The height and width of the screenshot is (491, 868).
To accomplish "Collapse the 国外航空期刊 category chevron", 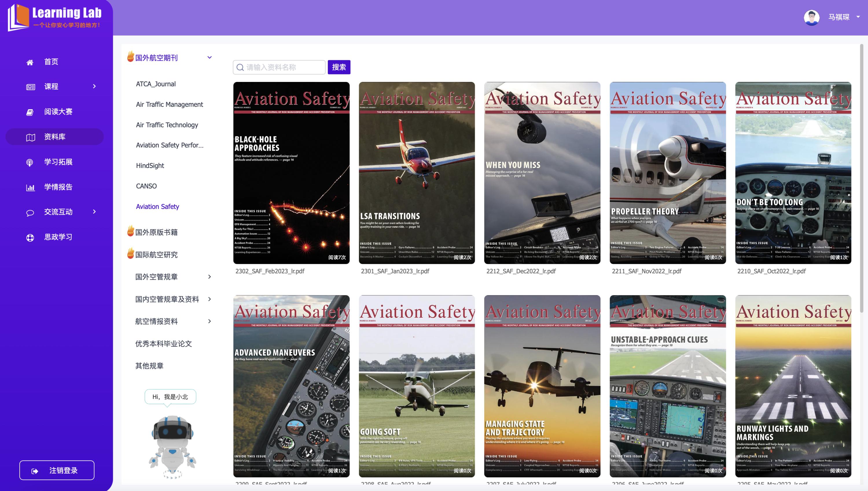I will (x=209, y=57).
